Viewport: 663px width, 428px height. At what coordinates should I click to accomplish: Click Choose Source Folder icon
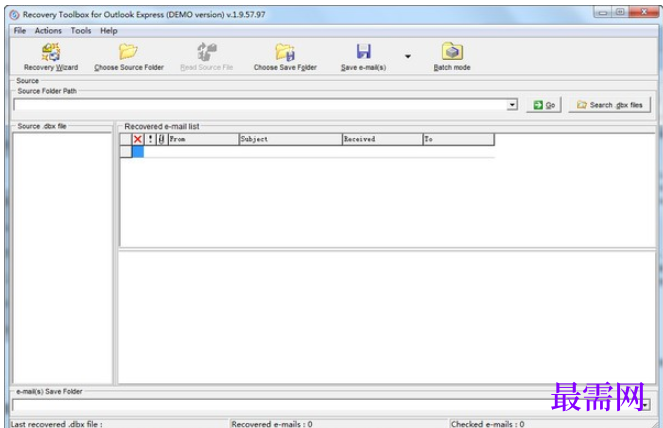pos(129,52)
